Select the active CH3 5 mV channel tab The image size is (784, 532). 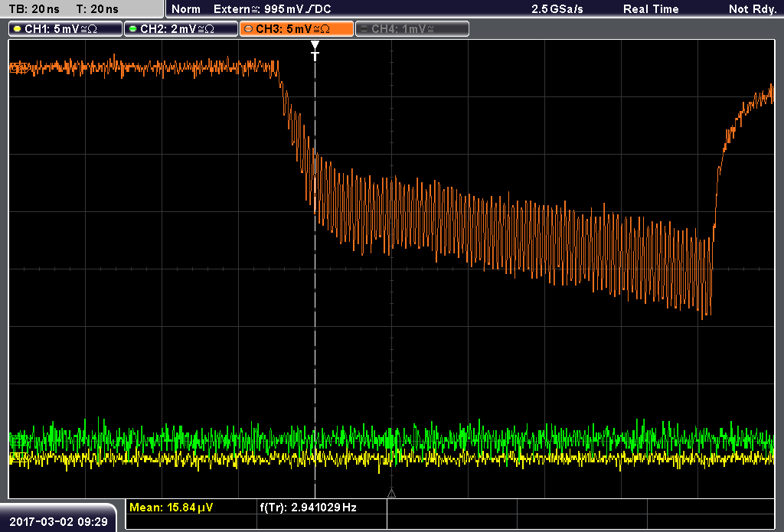click(x=296, y=29)
